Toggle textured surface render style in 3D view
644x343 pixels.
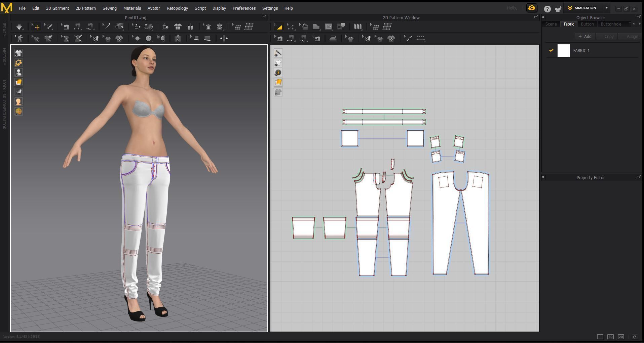pyautogui.click(x=18, y=82)
